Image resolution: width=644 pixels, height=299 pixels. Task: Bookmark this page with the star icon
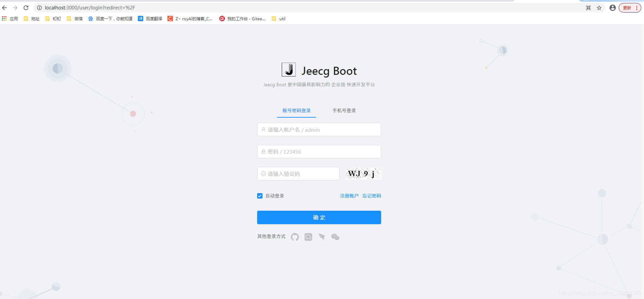click(599, 8)
